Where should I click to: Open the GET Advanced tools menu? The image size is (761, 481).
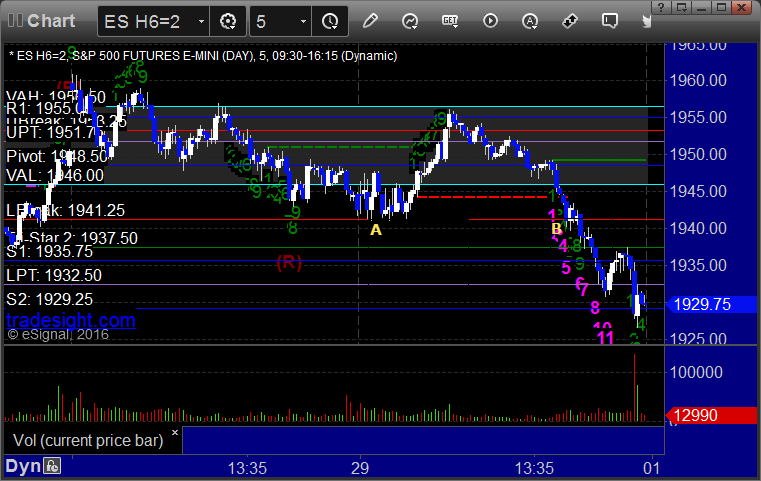(450, 21)
